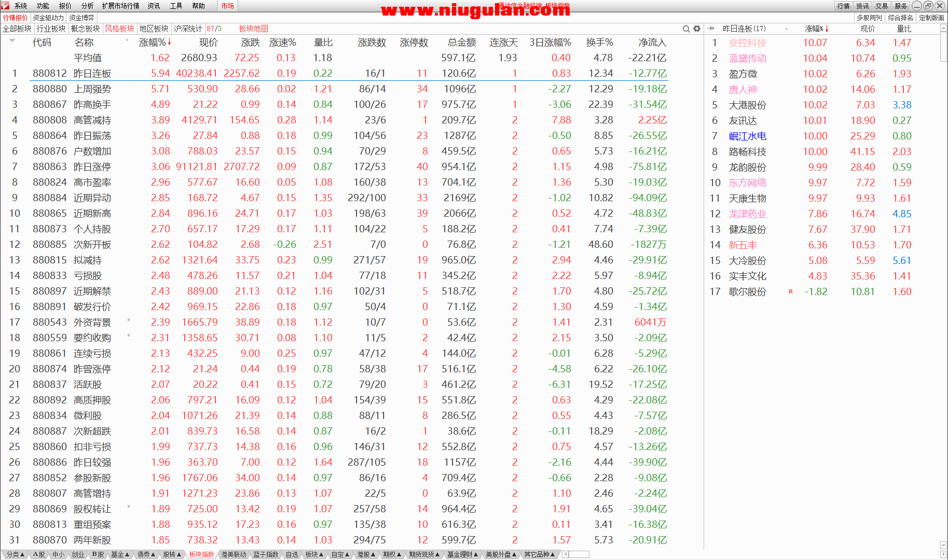Click the scroll-up arrow in right panel
The height and width of the screenshot is (560, 948).
click(x=943, y=29)
